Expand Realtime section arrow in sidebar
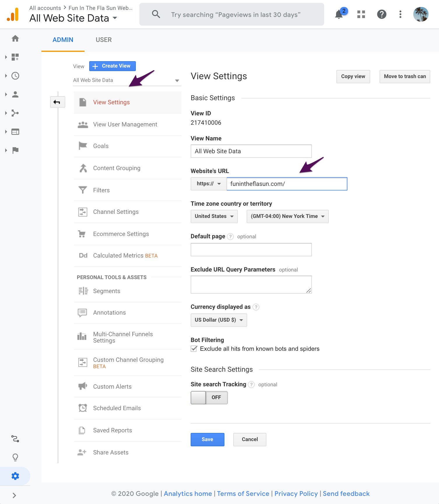This screenshot has height=504, width=439. (6, 76)
